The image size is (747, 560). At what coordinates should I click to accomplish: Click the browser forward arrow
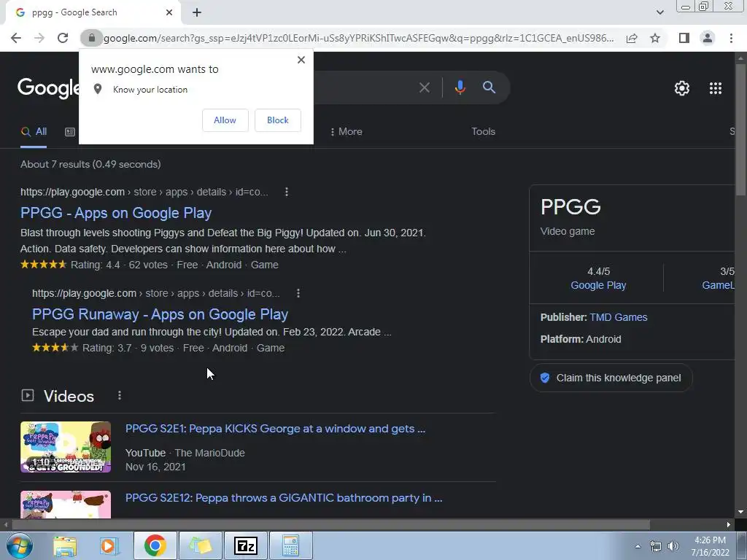(x=39, y=38)
